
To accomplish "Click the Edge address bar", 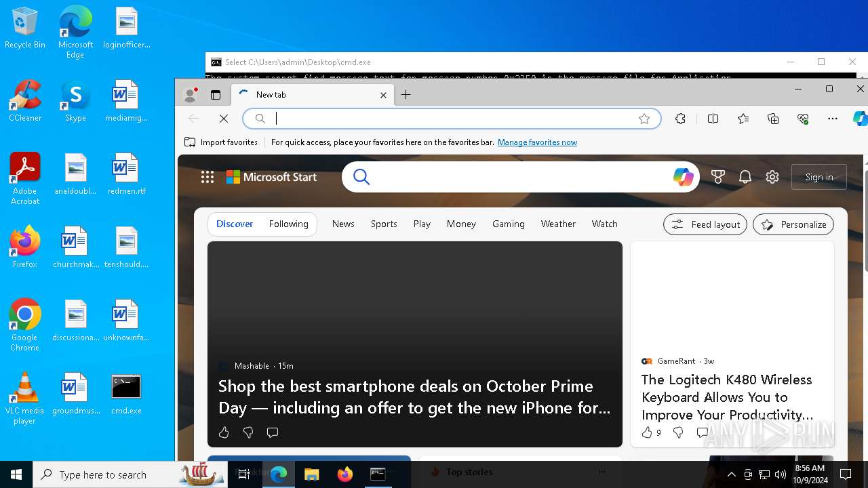I will click(451, 119).
